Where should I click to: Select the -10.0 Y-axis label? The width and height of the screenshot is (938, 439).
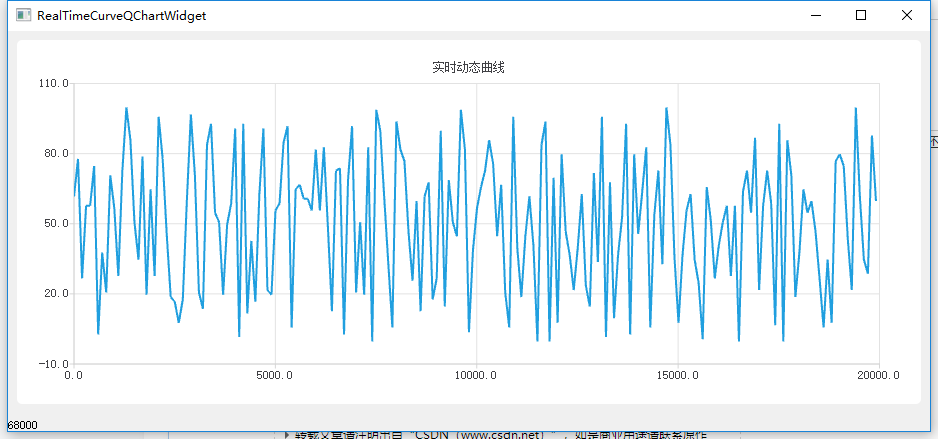tap(51, 364)
